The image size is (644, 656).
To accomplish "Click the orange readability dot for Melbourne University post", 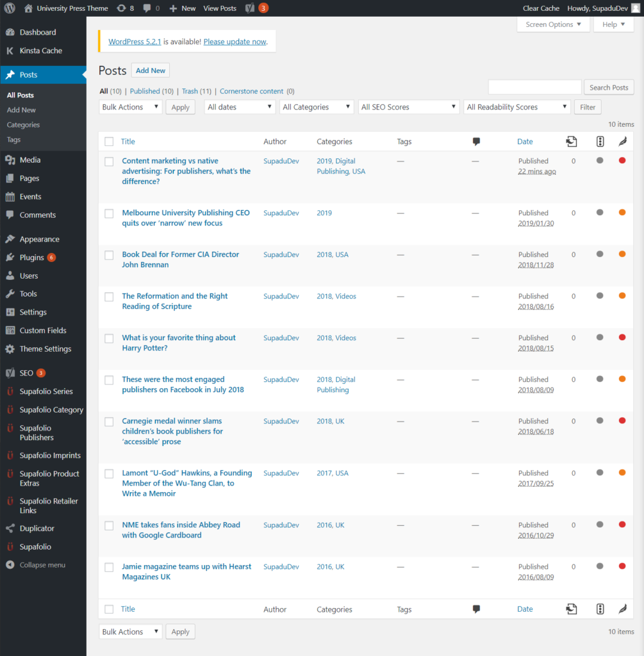I will pos(622,212).
